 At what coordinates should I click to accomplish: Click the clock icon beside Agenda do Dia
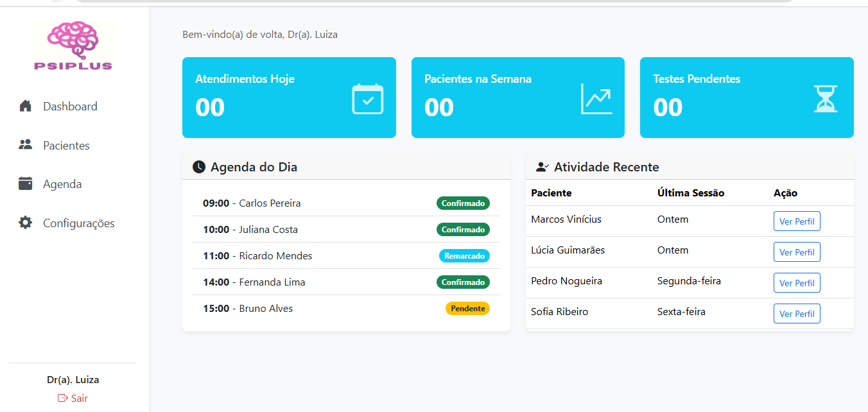pos(199,167)
